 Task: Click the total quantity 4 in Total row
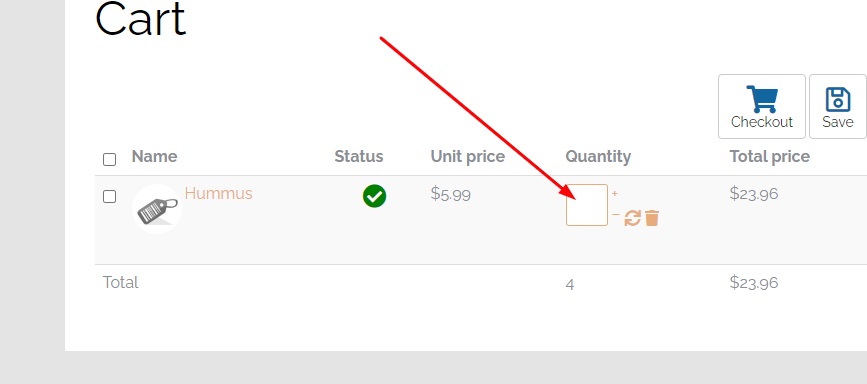[x=570, y=284]
